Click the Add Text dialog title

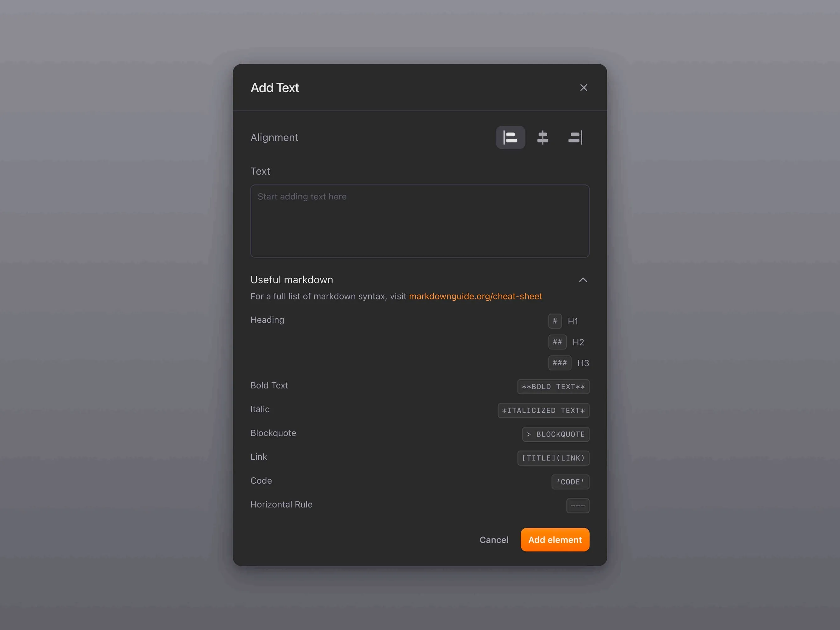tap(274, 88)
